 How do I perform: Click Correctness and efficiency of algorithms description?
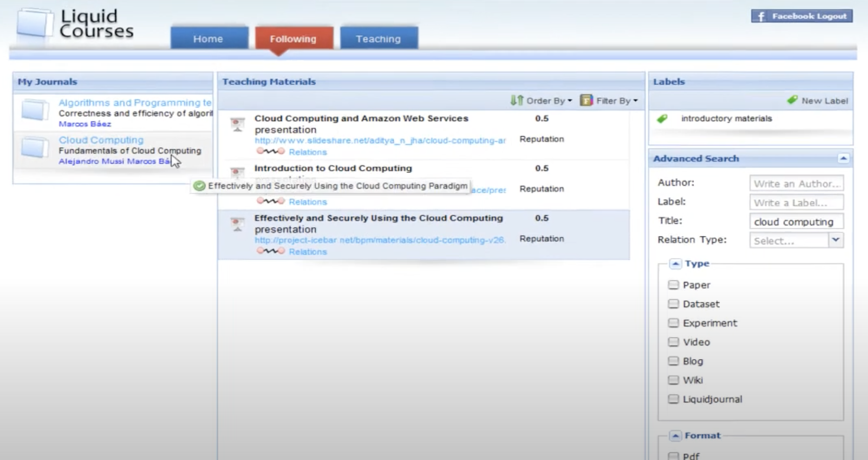point(136,113)
